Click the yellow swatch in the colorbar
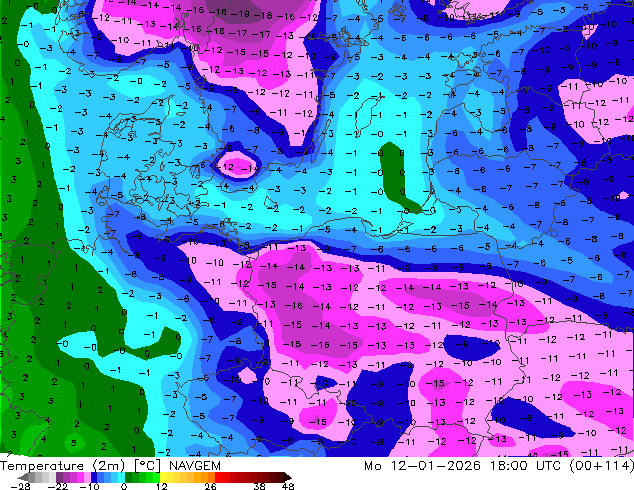 click(x=163, y=477)
